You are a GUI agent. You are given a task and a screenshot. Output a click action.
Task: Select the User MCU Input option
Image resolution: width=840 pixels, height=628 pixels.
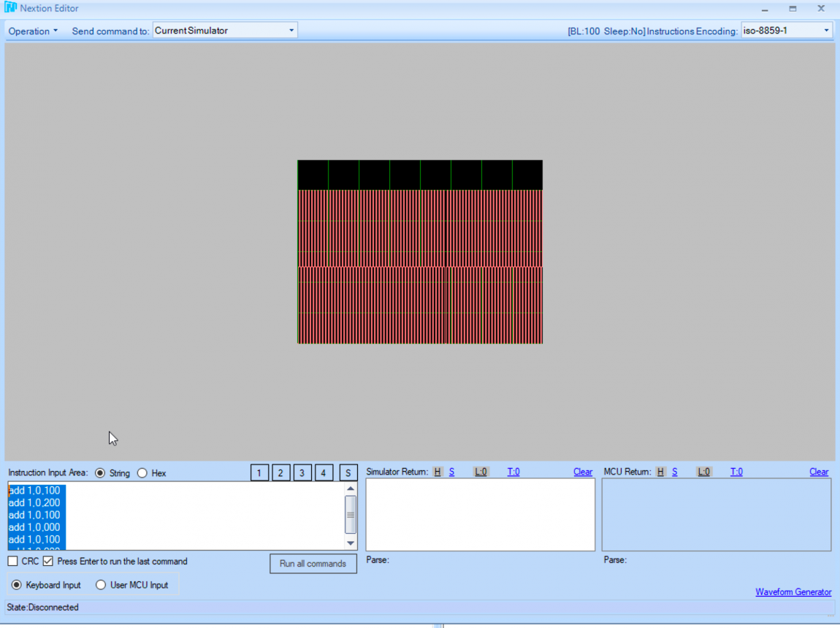coord(100,584)
